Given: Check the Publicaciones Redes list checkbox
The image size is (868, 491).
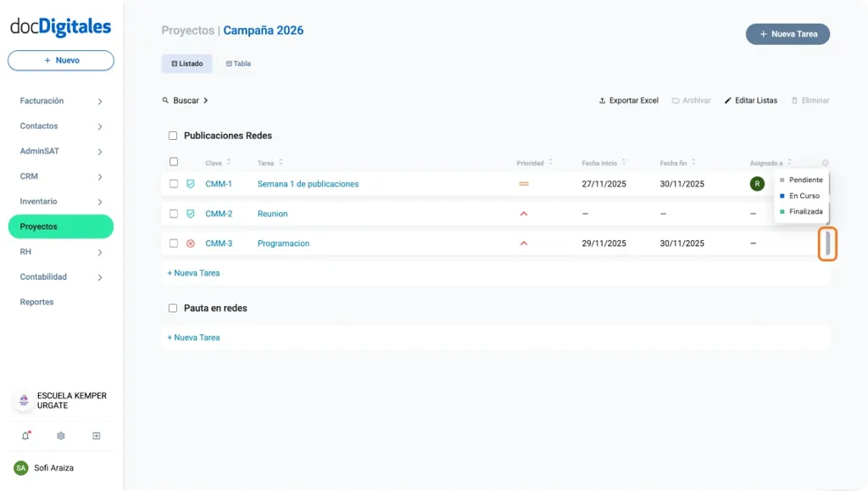Looking at the screenshot, I should 173,135.
